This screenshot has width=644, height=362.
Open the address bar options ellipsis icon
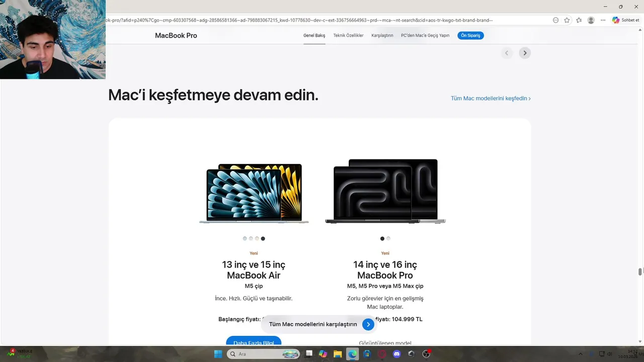pos(555,20)
